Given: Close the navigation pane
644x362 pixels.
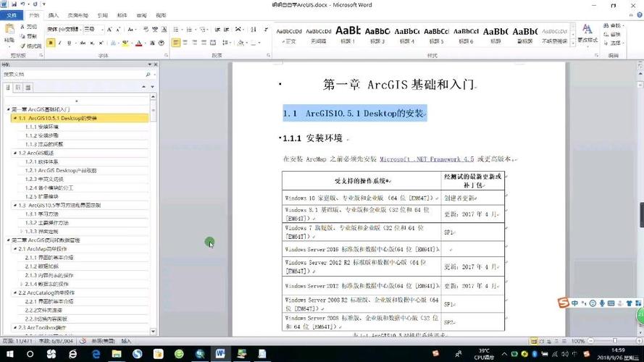Looking at the screenshot, I should (156, 64).
